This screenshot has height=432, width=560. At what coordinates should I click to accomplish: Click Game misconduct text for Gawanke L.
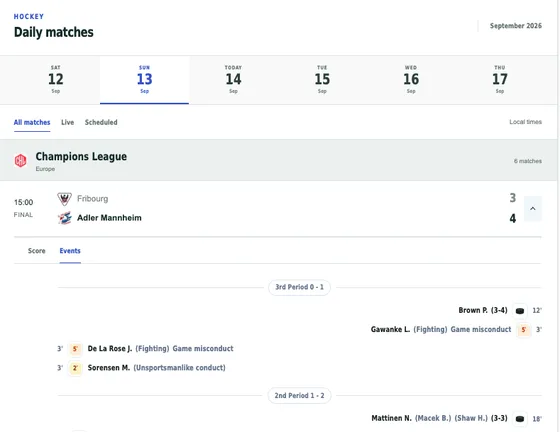[x=481, y=330]
